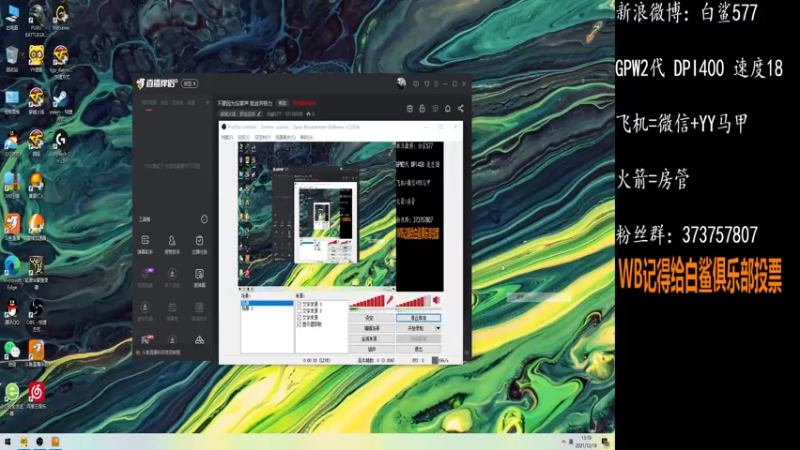Screen dimensions: 800x450
Task: Click the trash icon above the preview
Action: coord(409,109)
